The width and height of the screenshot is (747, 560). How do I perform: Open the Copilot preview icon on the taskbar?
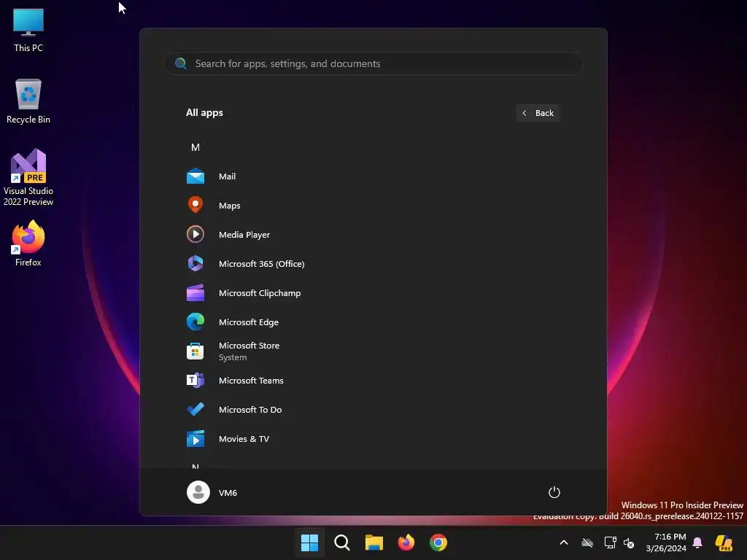click(x=724, y=542)
